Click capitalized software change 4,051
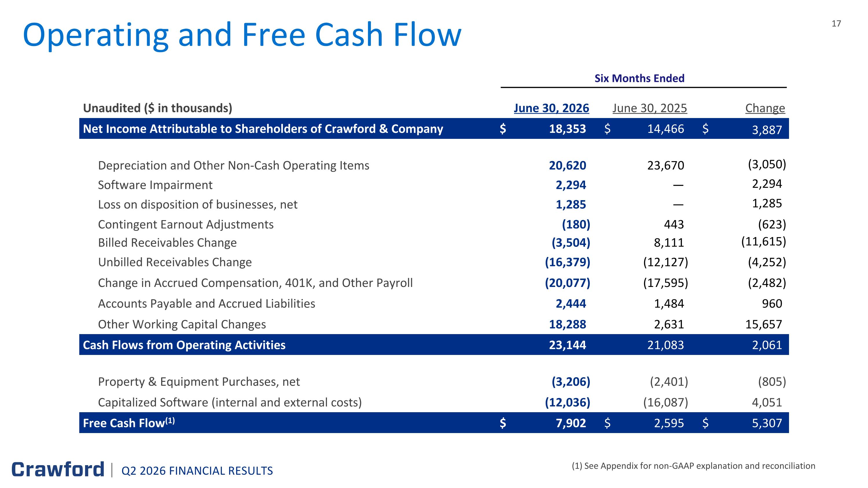The image size is (868, 488). click(767, 402)
